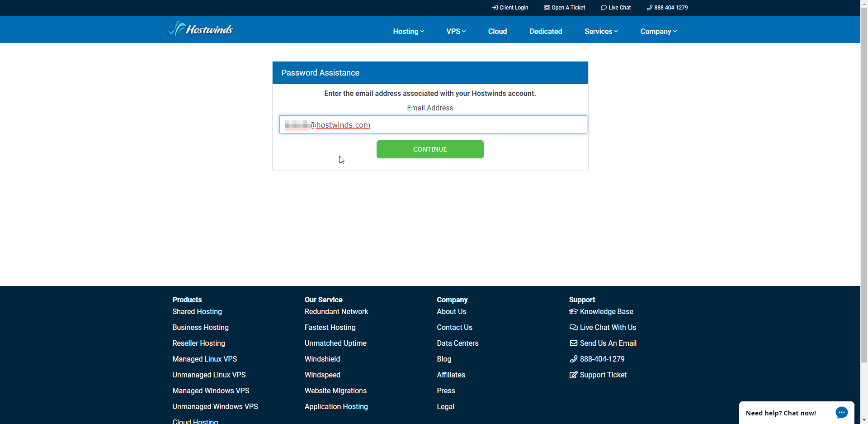The height and width of the screenshot is (424, 868).
Task: Open Windshield footer link
Action: click(x=322, y=359)
